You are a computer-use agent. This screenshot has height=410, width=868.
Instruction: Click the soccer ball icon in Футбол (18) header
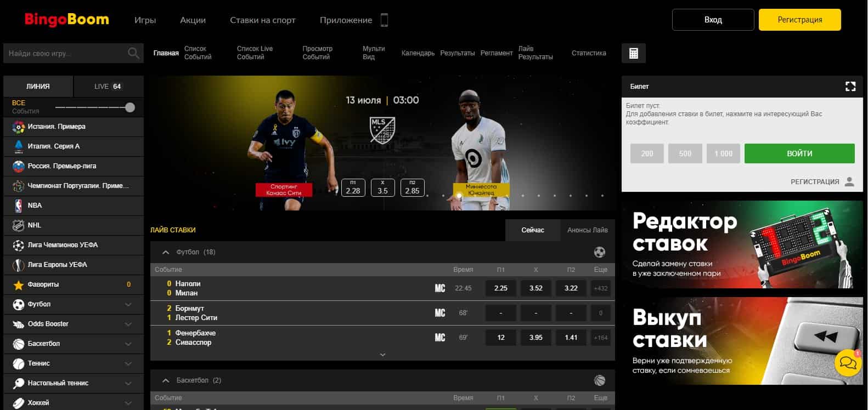[x=600, y=252]
